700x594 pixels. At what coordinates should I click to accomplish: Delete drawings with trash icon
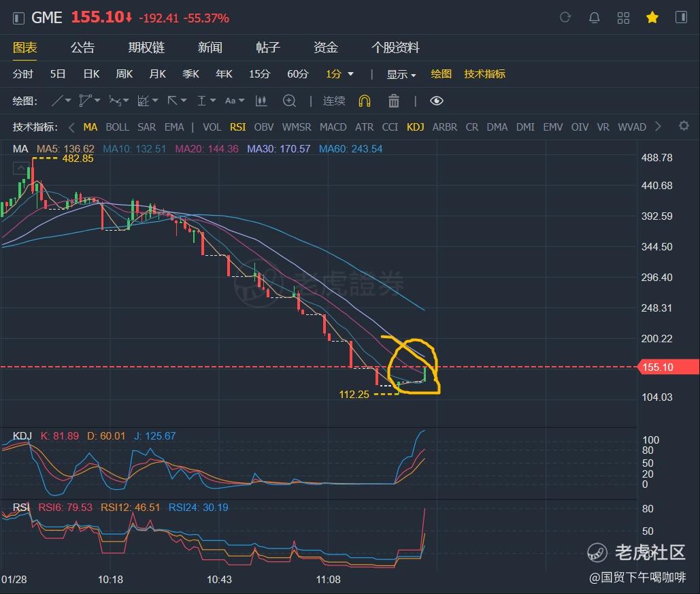(394, 101)
